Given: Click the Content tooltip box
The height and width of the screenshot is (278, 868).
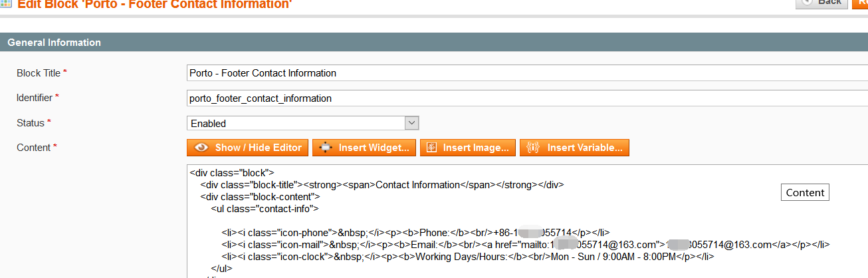Looking at the screenshot, I should pos(805,193).
